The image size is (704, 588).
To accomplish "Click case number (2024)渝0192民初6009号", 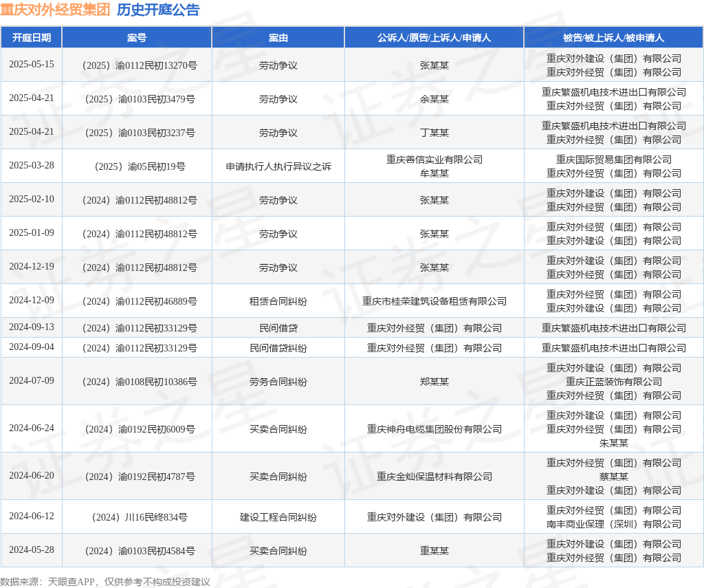I will (x=140, y=429).
